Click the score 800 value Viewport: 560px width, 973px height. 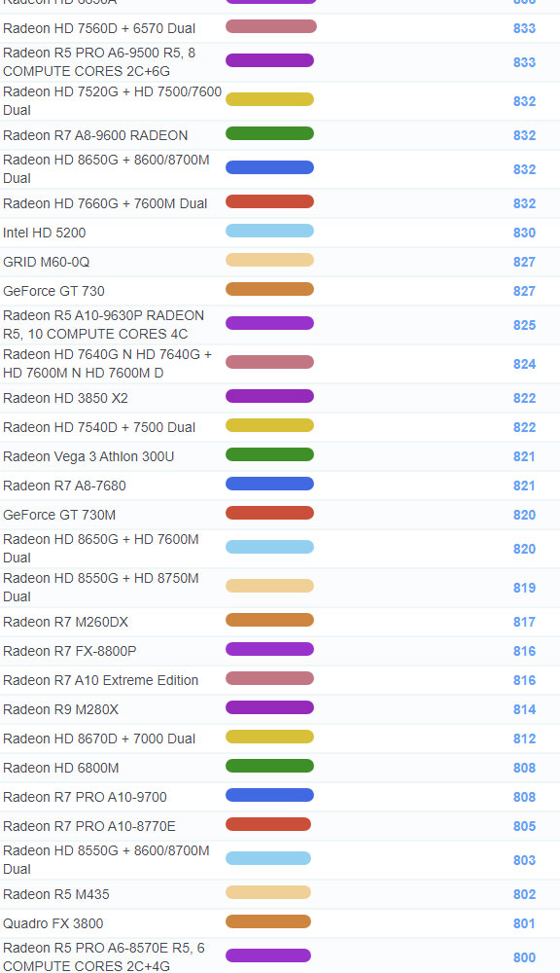[x=524, y=957]
